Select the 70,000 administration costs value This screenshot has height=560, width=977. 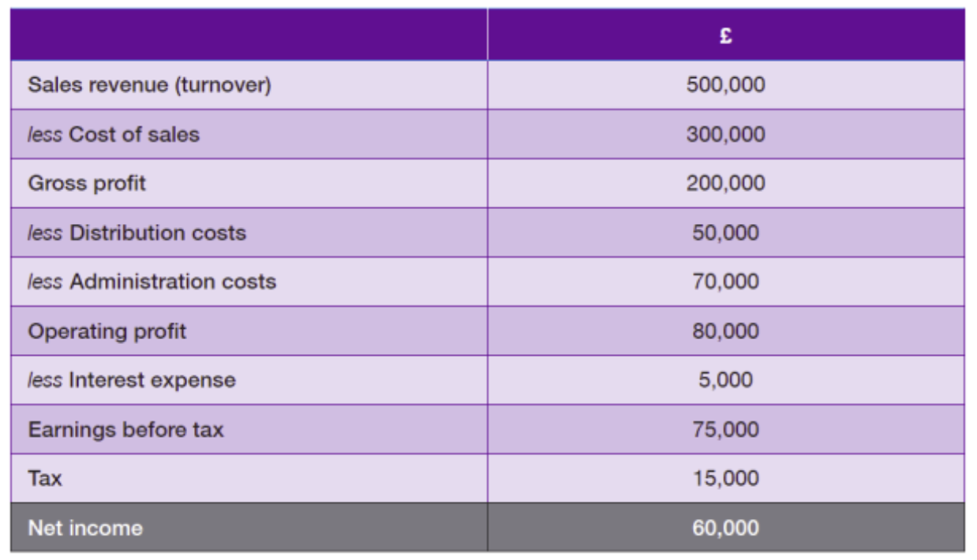[x=725, y=282]
